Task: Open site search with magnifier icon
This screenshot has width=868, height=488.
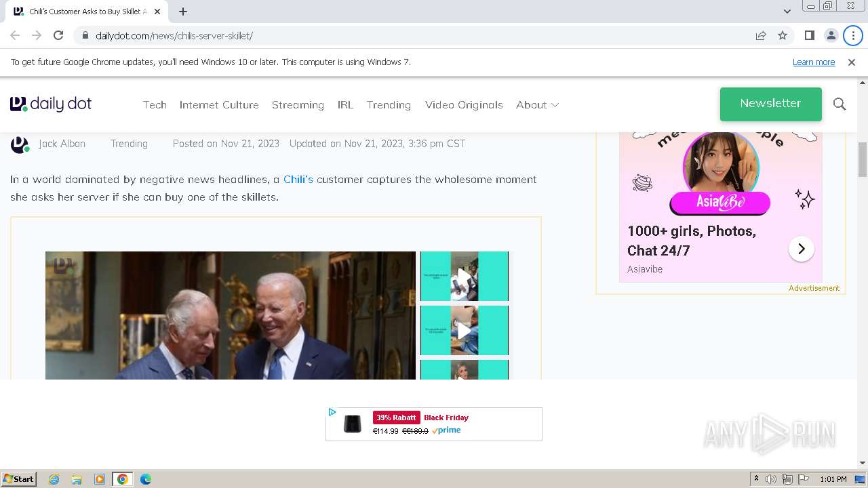Action: 840,104
